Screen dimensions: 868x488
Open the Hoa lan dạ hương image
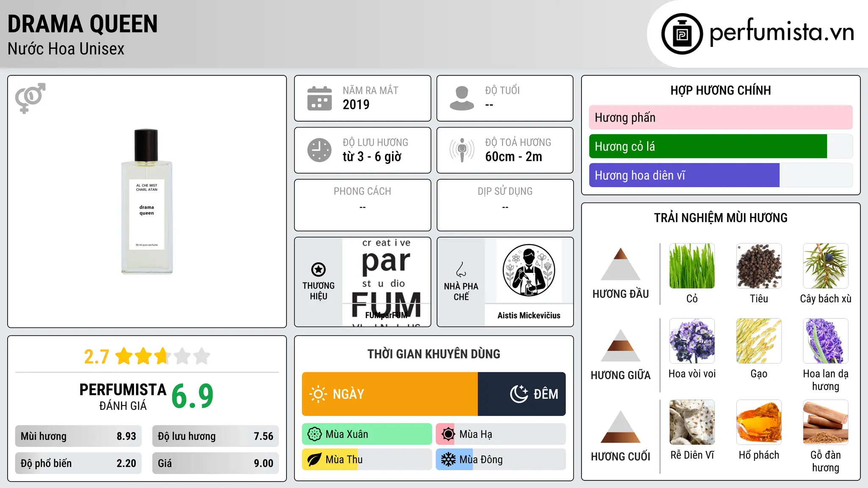(826, 341)
